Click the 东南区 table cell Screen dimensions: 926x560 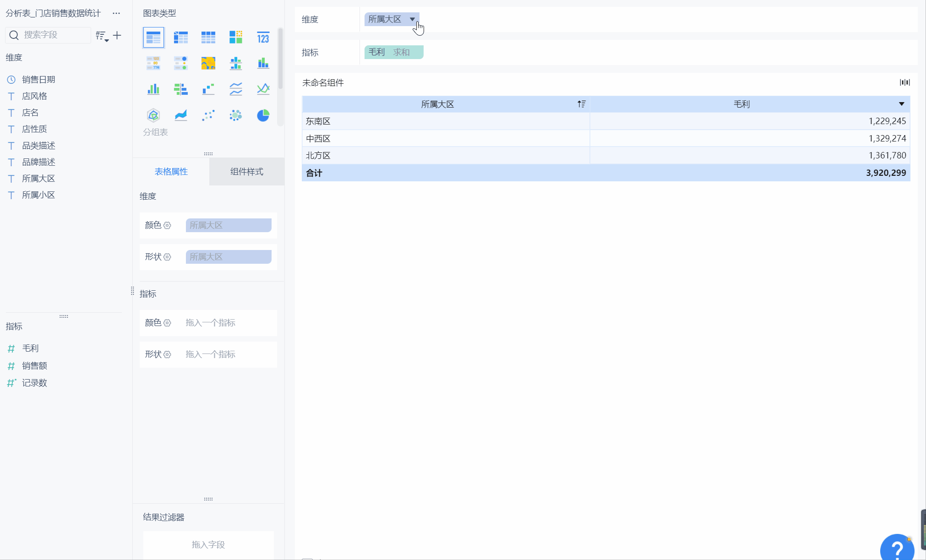pos(446,121)
